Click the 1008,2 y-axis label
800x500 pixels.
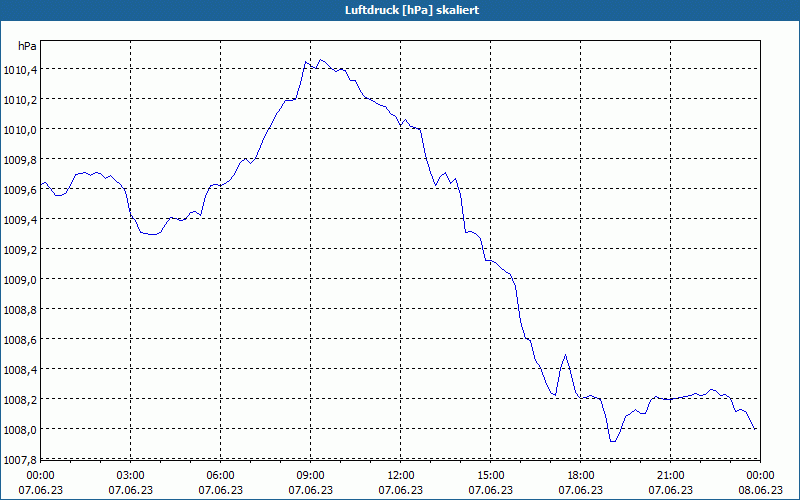click(x=20, y=400)
